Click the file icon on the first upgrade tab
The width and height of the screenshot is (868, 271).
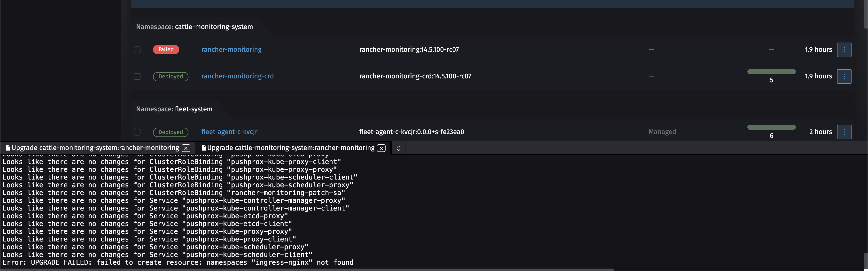coord(8,147)
